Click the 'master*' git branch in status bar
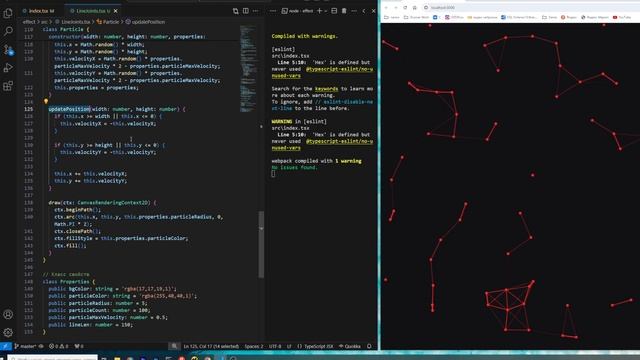Screen dimensions: 640x360 [25, 347]
